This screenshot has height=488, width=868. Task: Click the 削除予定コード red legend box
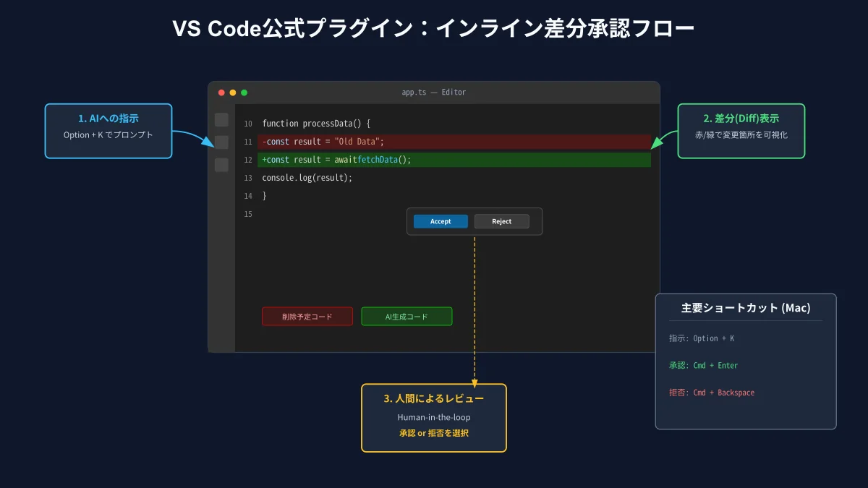tap(307, 317)
